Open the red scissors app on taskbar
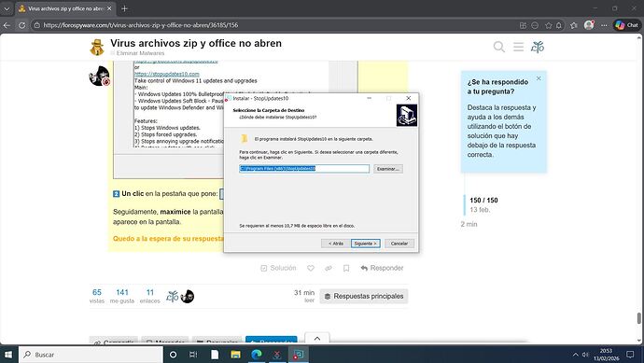Viewport: 644px width, 363px height. (277, 355)
